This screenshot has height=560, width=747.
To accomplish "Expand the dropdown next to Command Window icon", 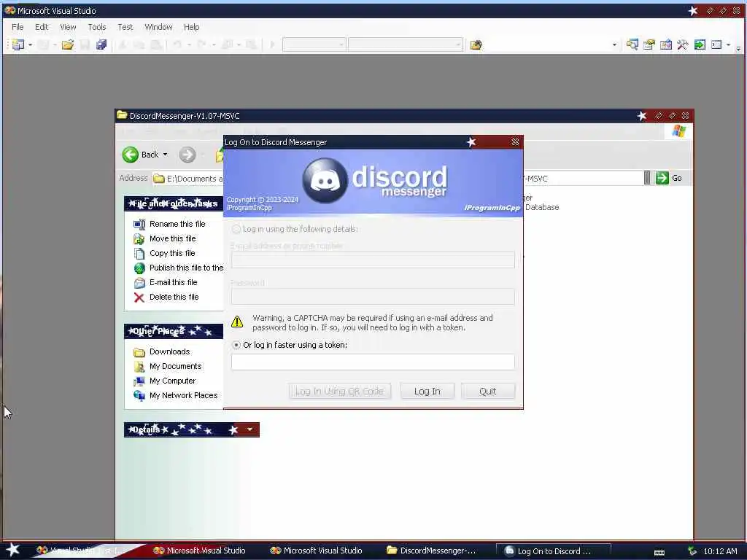I will click(728, 44).
